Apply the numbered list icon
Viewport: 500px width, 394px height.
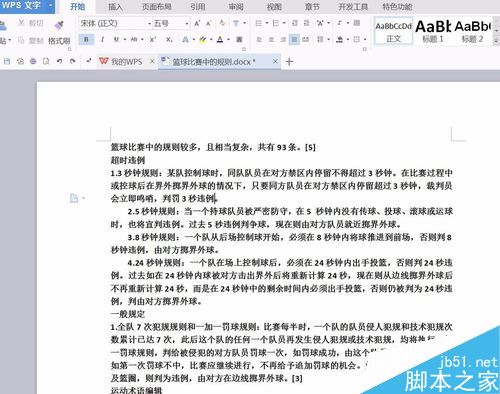coord(276,23)
